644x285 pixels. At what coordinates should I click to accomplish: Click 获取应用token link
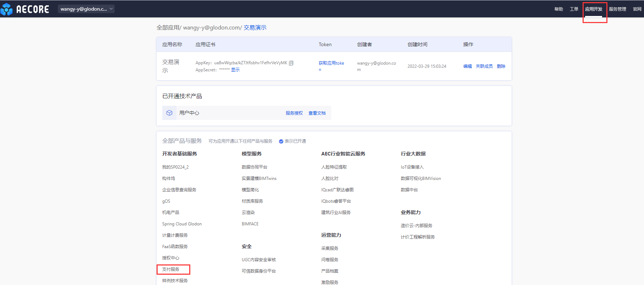331,63
